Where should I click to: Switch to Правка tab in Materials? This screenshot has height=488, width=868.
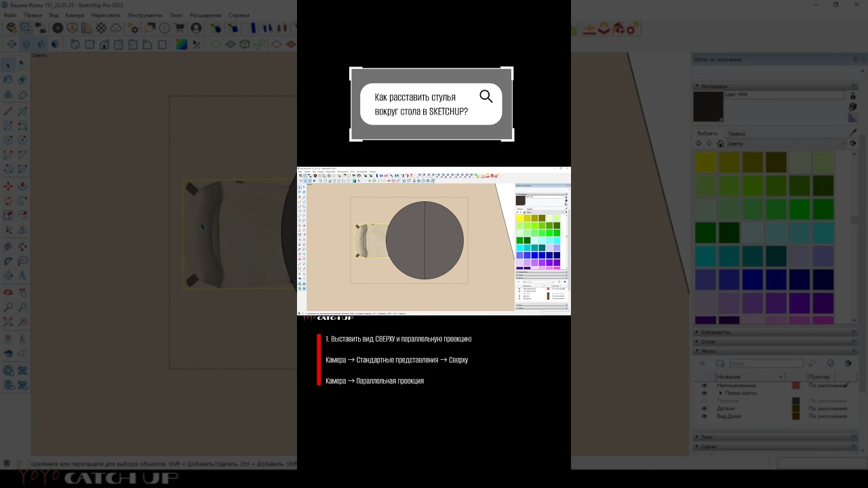point(736,134)
